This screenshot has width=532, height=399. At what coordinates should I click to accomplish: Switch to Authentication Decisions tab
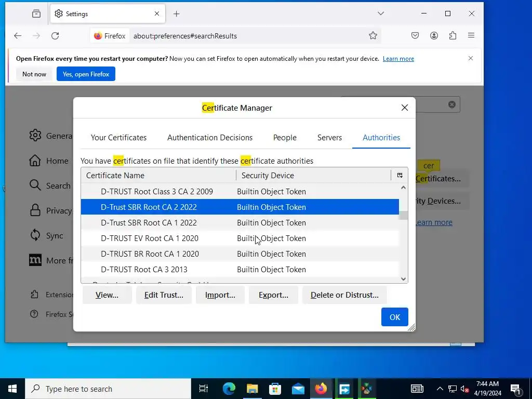(x=210, y=137)
